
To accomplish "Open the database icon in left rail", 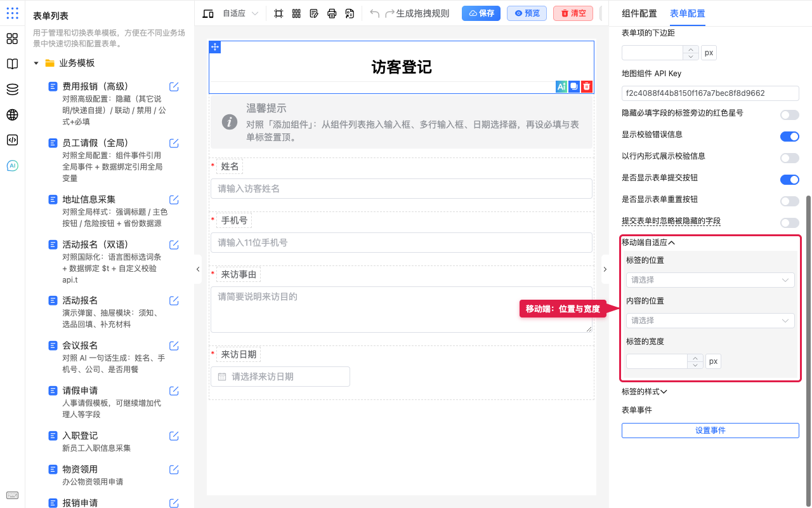I will point(12,90).
